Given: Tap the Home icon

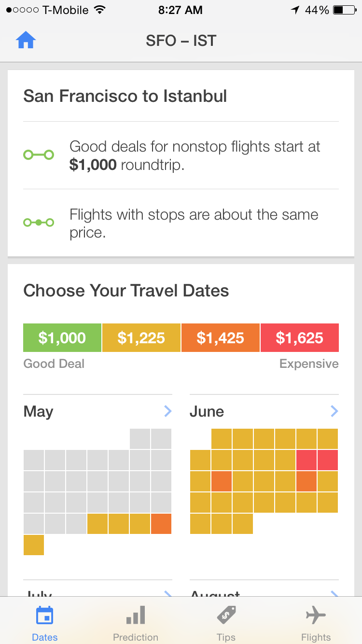Looking at the screenshot, I should (26, 41).
